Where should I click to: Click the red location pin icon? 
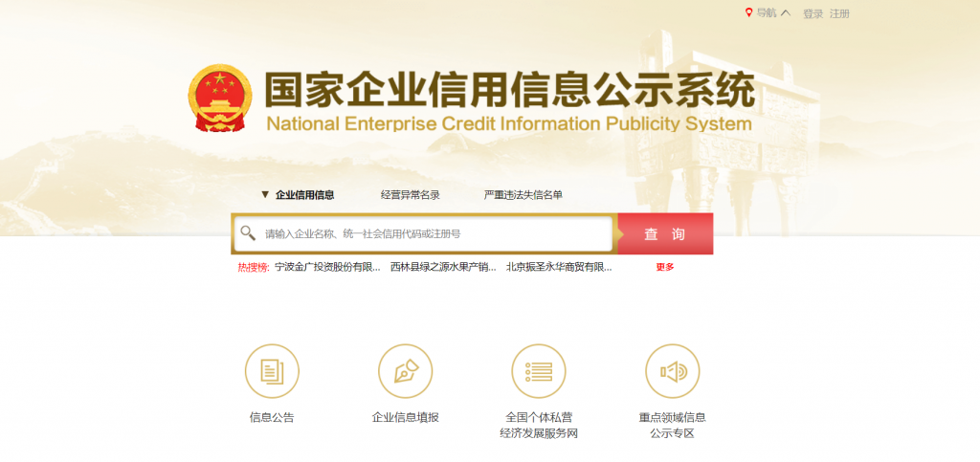click(x=748, y=13)
